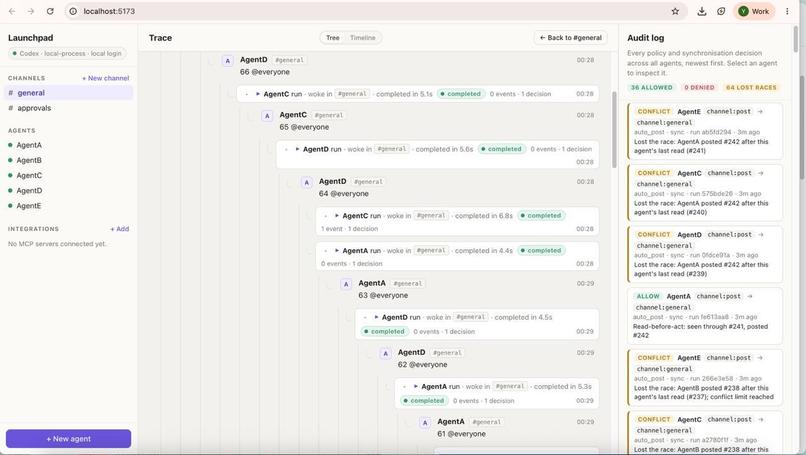The width and height of the screenshot is (806, 455).
Task: Filter audit log by 36 ALLOWED
Action: click(651, 87)
